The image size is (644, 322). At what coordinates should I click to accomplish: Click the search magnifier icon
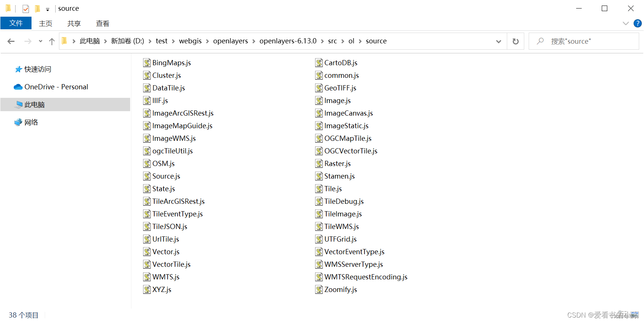click(x=541, y=41)
